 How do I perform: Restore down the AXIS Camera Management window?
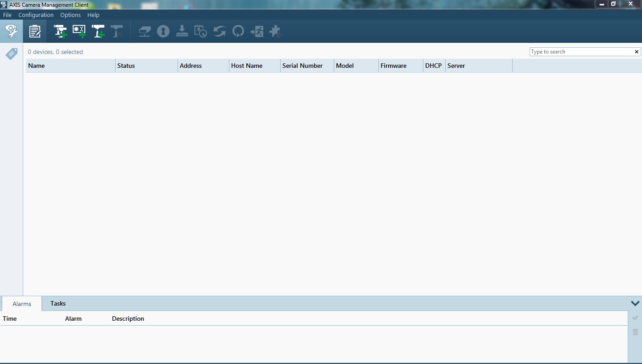[613, 4]
